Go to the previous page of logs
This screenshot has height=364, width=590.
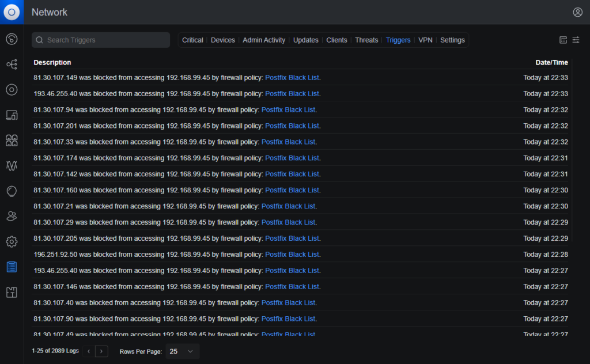click(x=89, y=351)
